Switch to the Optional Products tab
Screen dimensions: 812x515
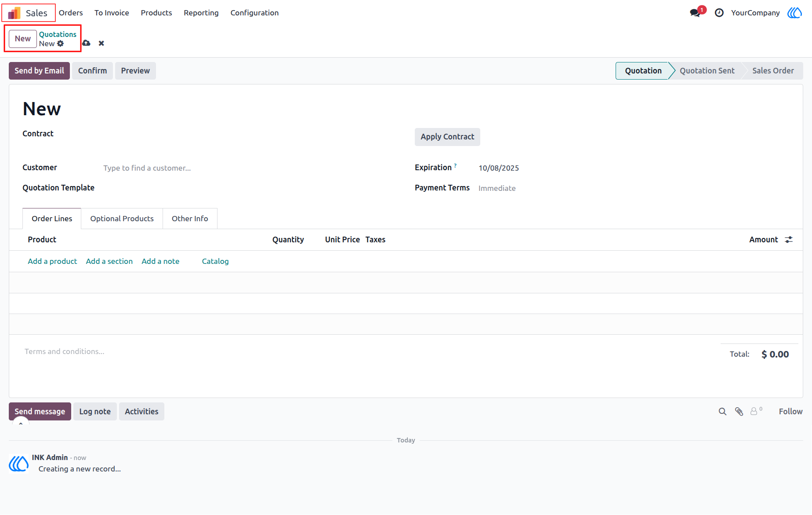click(122, 219)
